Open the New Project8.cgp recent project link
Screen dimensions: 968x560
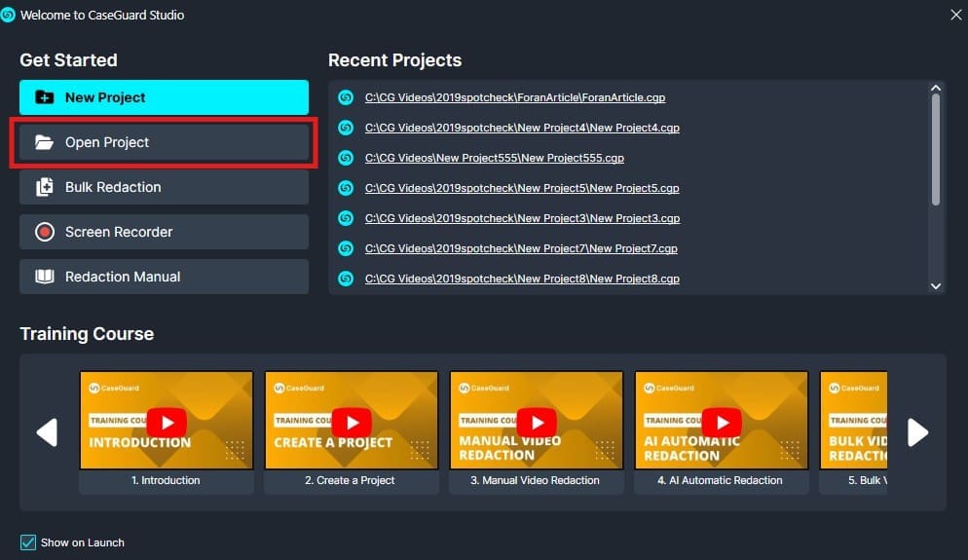[x=522, y=279]
